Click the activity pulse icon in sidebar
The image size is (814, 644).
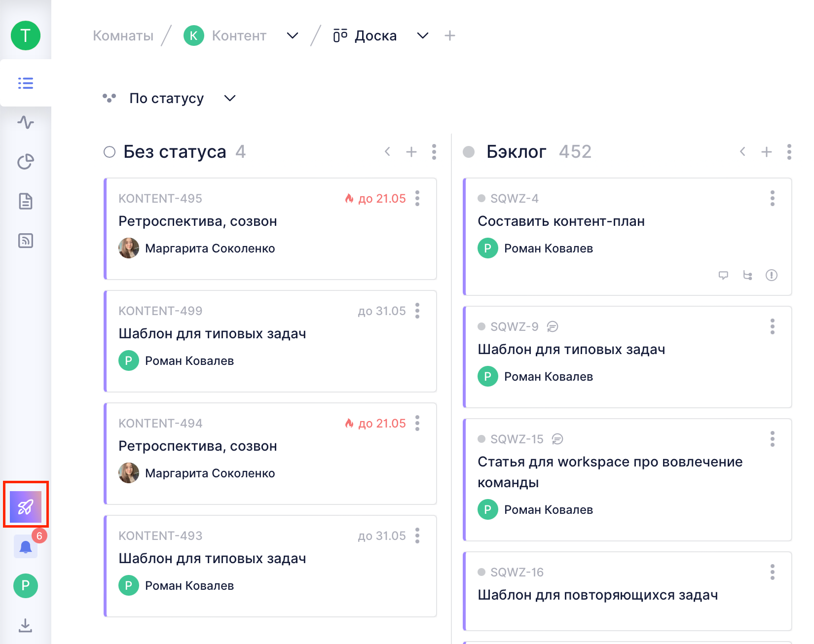click(26, 122)
